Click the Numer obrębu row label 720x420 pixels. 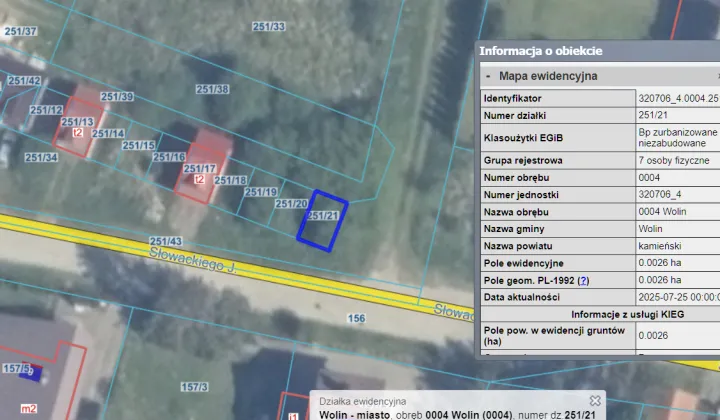[x=517, y=178]
